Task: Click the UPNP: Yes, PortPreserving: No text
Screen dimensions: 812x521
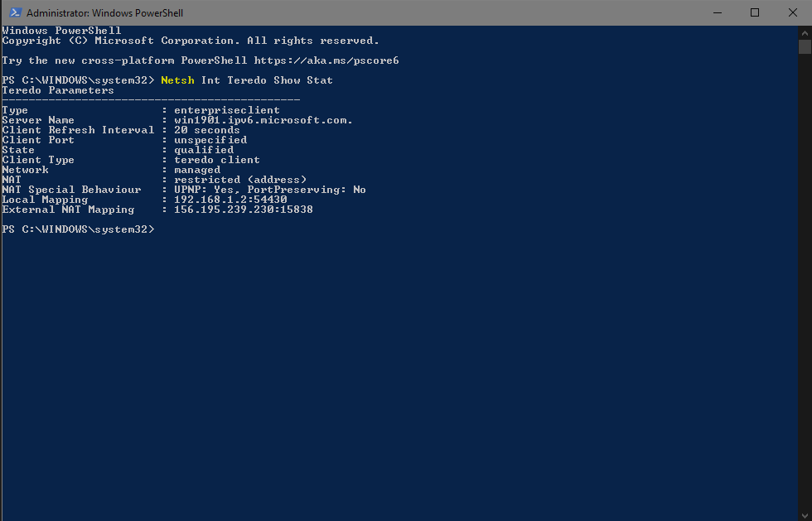Action: (x=270, y=190)
